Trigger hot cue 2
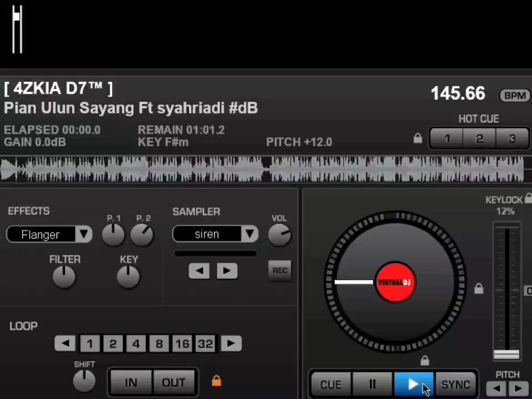This screenshot has height=399, width=532. point(479,139)
